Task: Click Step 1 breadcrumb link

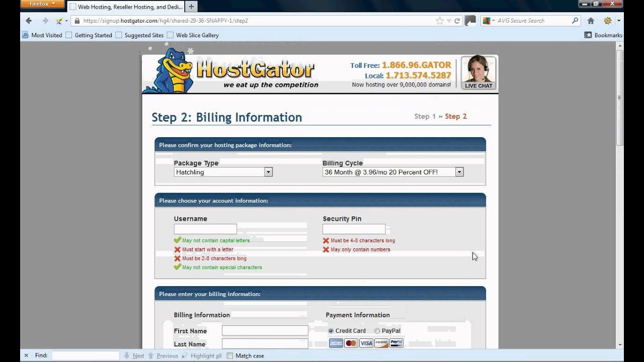Action: [x=425, y=116]
